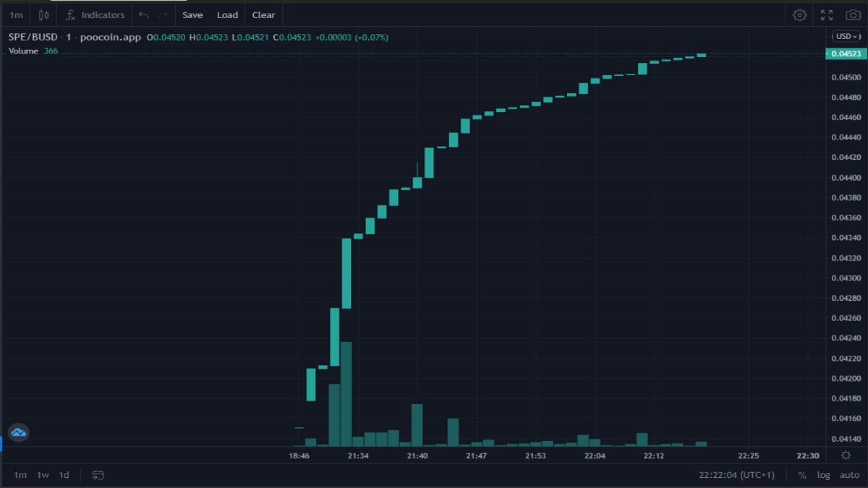Screen dimensions: 868x488
Task: Click the 21:34 time axis label
Action: 358,455
